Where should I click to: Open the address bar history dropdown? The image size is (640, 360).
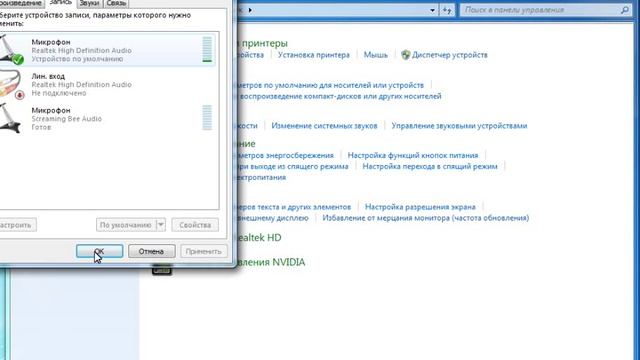432,10
